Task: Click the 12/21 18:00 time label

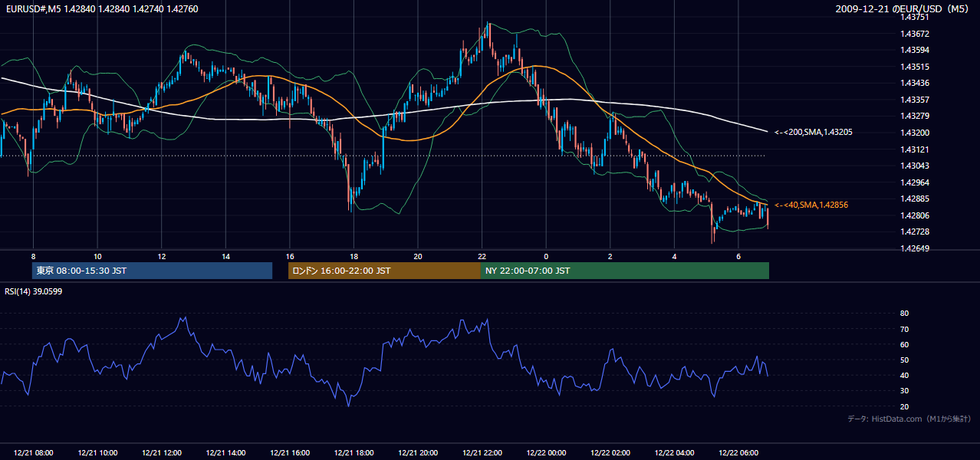Action: 354,453
